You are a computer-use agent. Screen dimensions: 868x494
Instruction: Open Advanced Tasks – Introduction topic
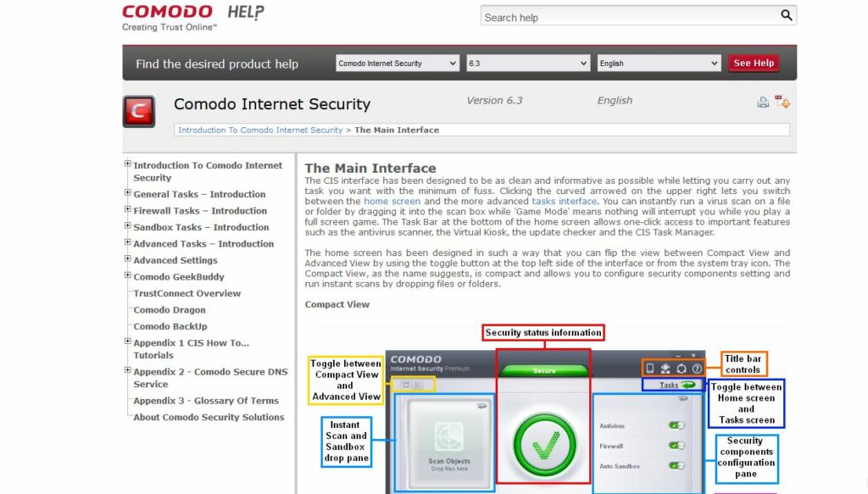[203, 244]
